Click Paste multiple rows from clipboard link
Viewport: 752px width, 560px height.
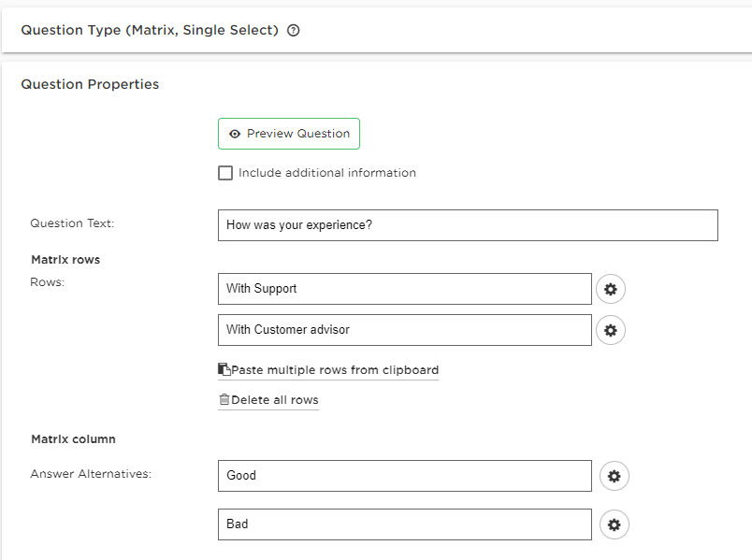(x=334, y=369)
